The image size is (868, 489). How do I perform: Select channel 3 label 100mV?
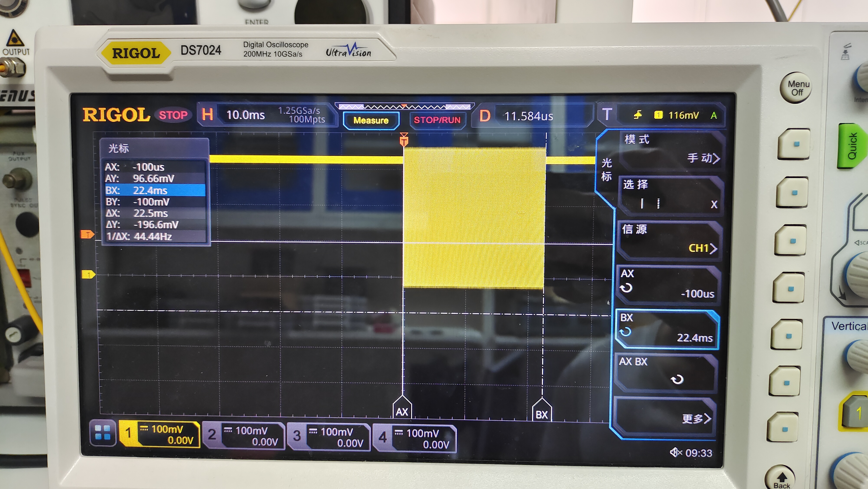pos(336,432)
